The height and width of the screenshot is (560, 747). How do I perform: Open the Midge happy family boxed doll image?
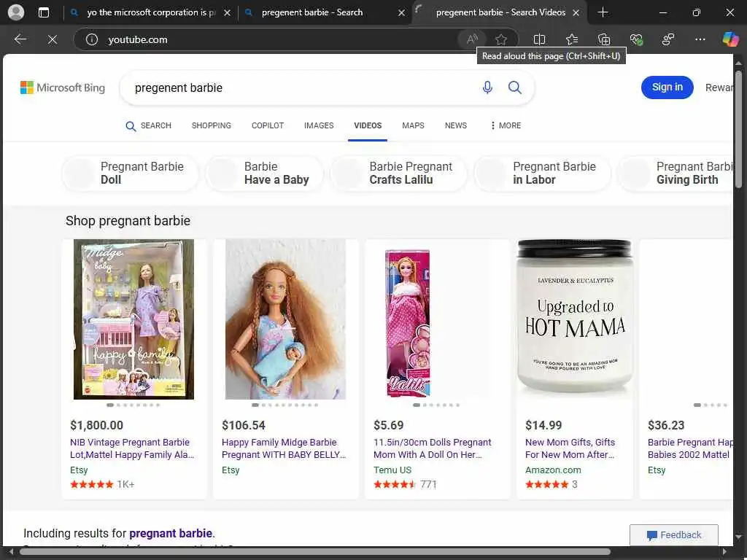pos(134,319)
